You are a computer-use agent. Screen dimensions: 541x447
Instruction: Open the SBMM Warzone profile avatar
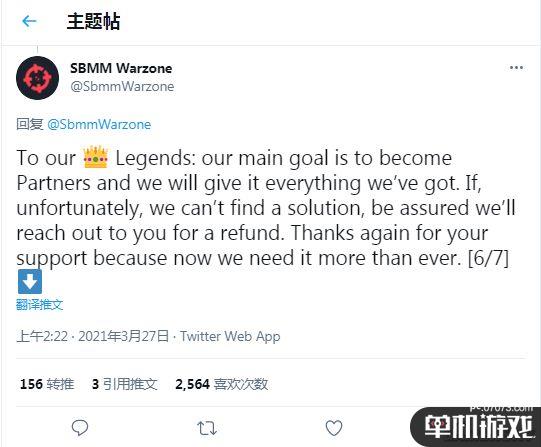(x=38, y=78)
